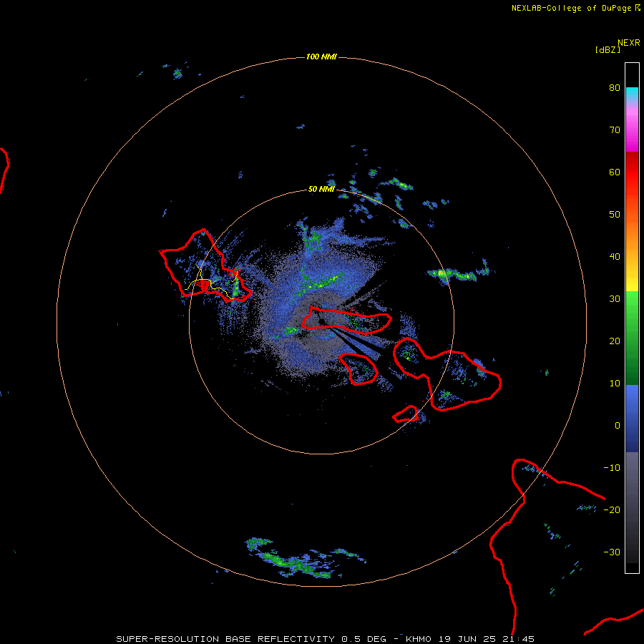
Task: Click the -20 value on dBZ scale
Action: coord(612,510)
